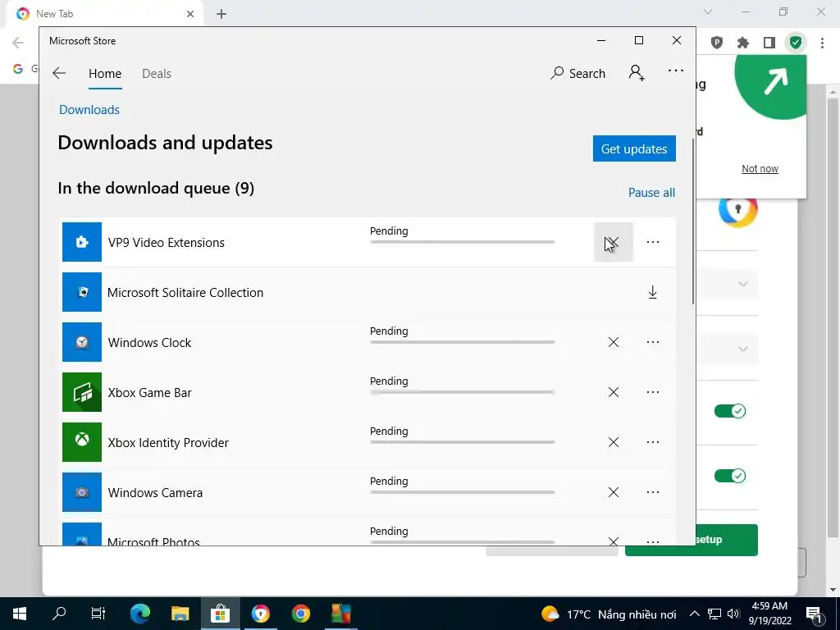This screenshot has width=840, height=630.
Task: Click Pause all link
Action: click(x=651, y=192)
